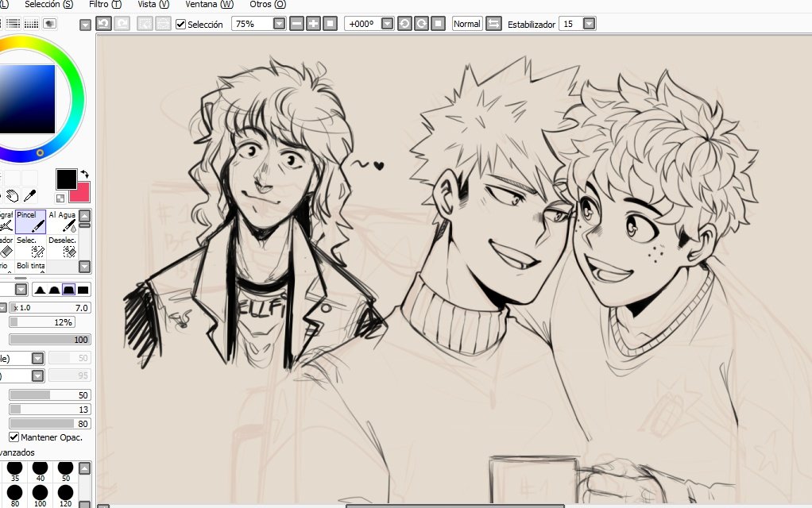The image size is (812, 508).
Task: Adjust the minimum size slider at 12%
Action: tap(42, 322)
